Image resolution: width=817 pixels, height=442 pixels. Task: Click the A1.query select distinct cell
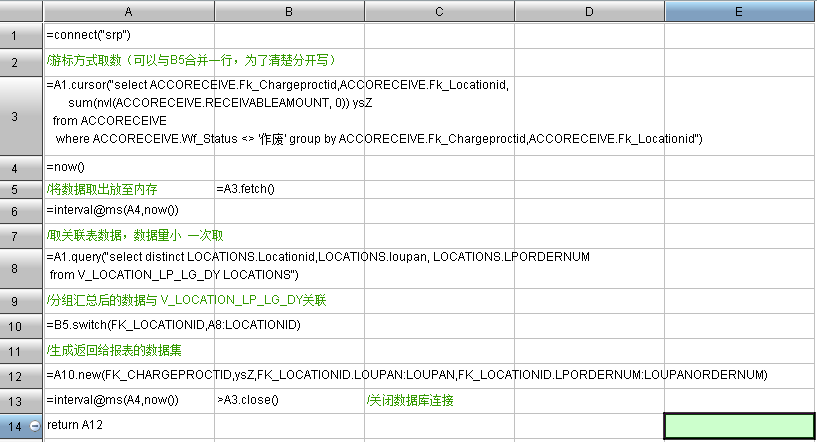[129, 268]
